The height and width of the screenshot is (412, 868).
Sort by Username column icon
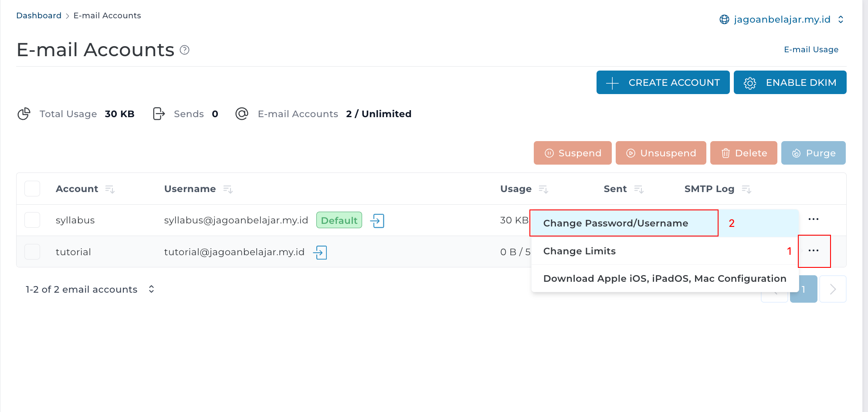pyautogui.click(x=228, y=189)
